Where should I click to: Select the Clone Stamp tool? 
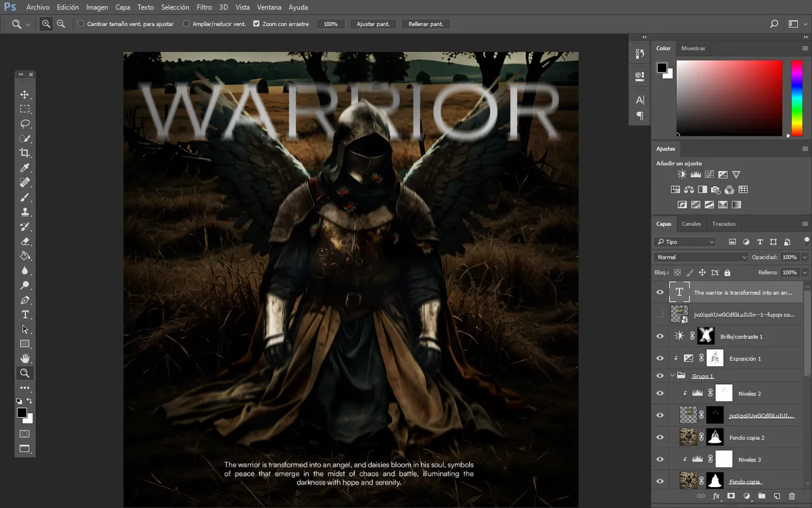click(x=25, y=212)
